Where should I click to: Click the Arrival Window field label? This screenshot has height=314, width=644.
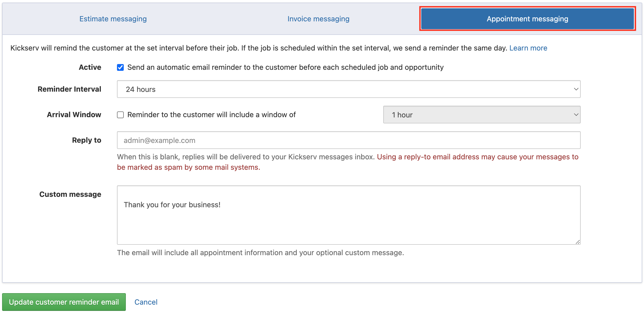[x=74, y=115]
